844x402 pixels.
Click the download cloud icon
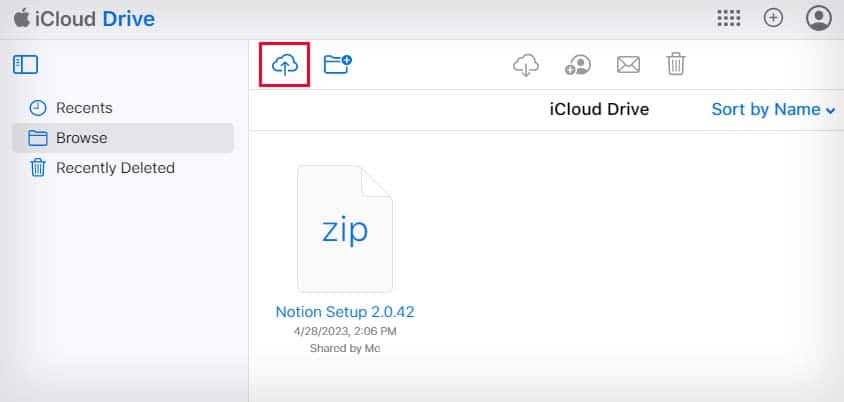[x=526, y=65]
